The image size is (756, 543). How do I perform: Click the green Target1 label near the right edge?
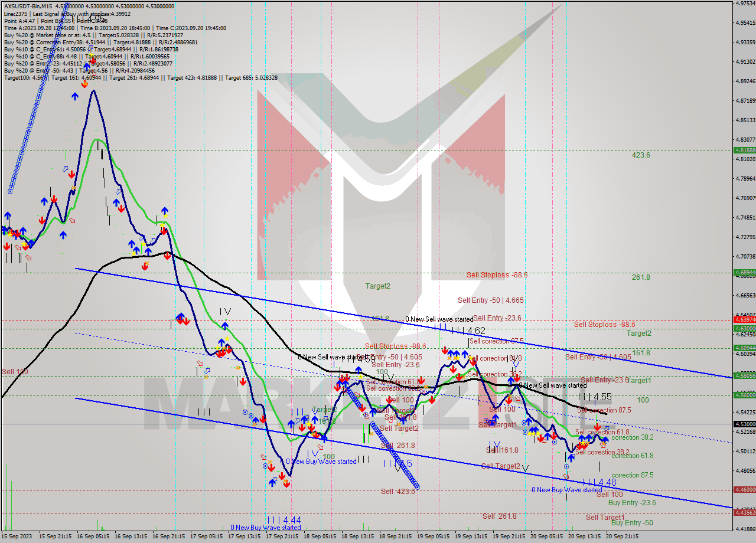click(x=638, y=381)
